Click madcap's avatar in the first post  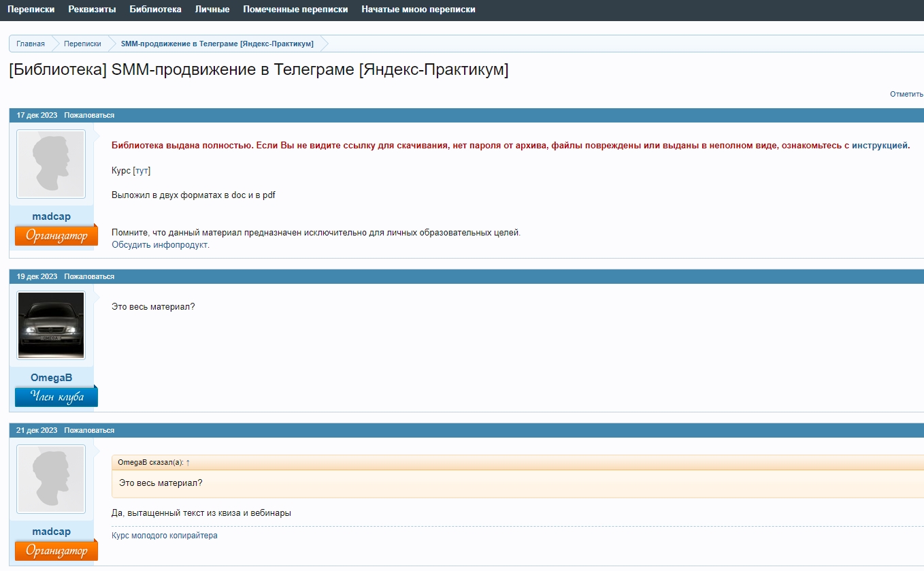pos(51,164)
